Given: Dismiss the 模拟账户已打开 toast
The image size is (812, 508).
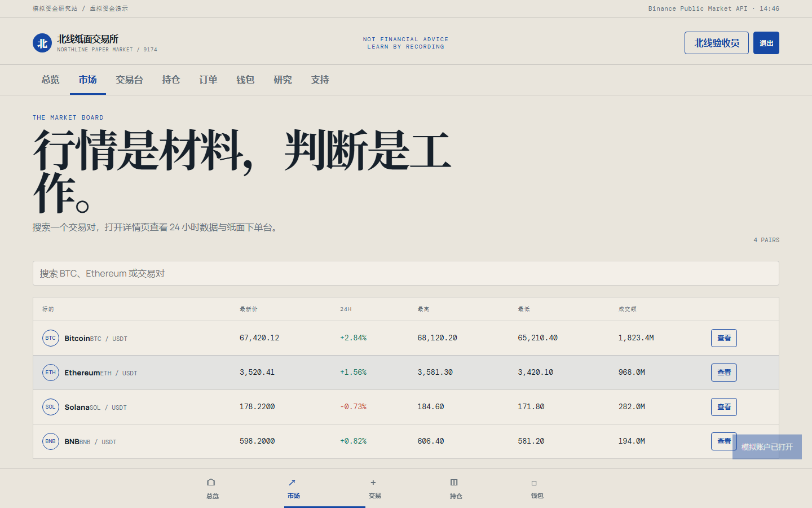Looking at the screenshot, I should [767, 446].
